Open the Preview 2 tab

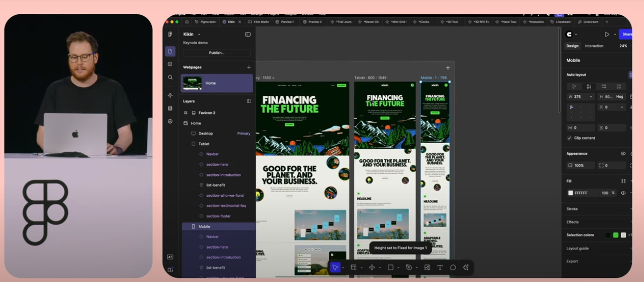312,22
